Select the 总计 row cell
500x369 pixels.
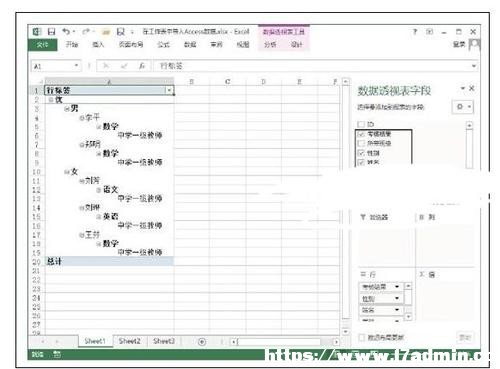pos(109,261)
